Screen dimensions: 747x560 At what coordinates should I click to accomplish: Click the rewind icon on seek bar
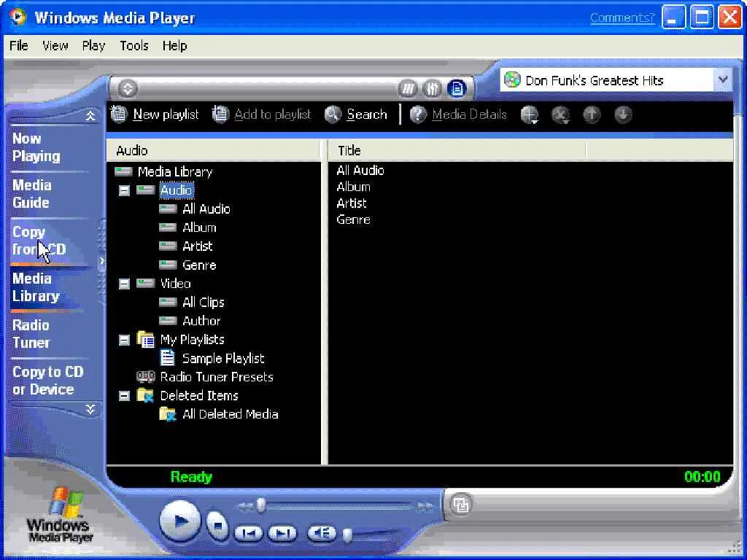click(245, 506)
